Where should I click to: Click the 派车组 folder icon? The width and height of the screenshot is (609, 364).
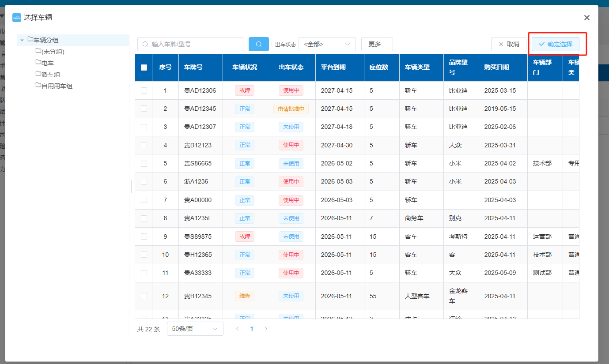(x=38, y=74)
